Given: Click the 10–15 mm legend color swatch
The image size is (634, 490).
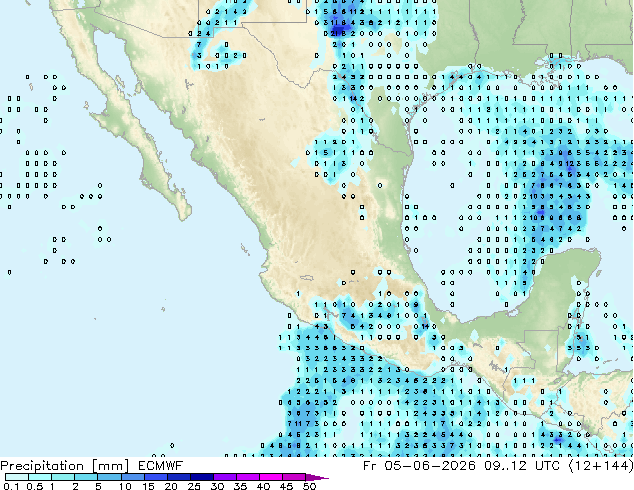Looking at the screenshot, I should [133, 477].
